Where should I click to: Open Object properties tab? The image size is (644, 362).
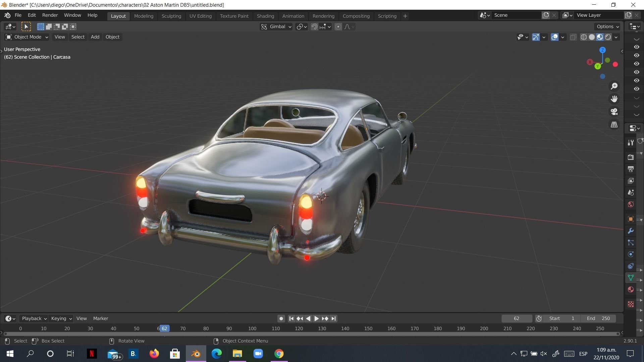pyautogui.click(x=631, y=219)
